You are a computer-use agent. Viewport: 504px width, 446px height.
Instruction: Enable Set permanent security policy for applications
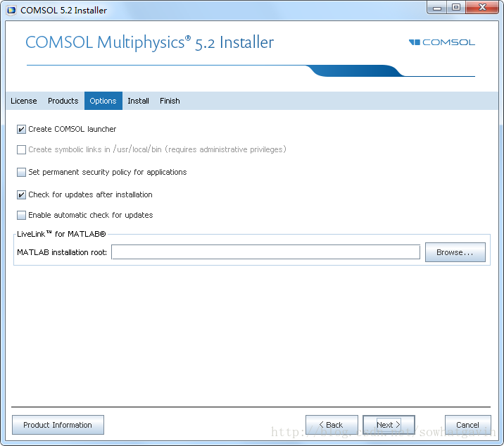tap(21, 172)
